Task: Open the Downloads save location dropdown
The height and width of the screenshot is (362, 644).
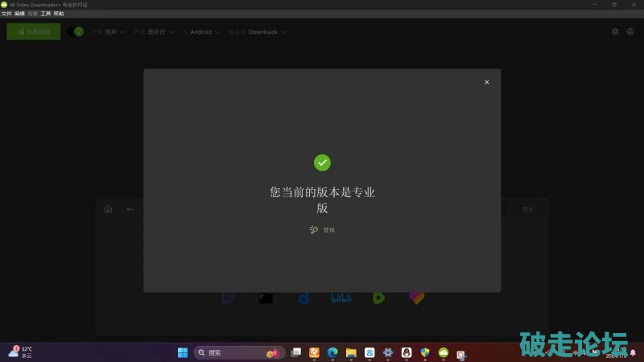Action: click(x=266, y=32)
